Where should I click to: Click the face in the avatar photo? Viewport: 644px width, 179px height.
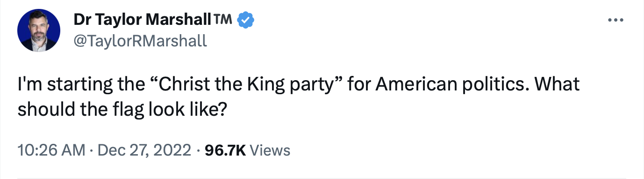point(39,28)
